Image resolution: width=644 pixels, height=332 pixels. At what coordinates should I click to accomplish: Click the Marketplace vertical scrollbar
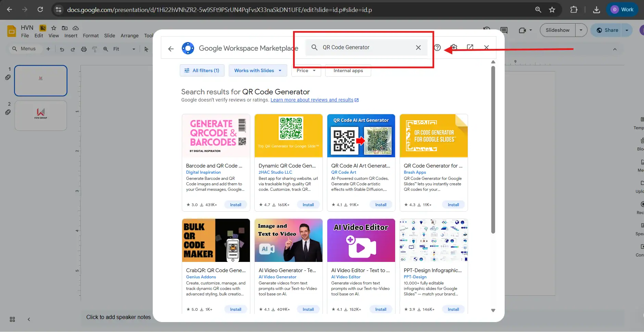click(x=493, y=150)
